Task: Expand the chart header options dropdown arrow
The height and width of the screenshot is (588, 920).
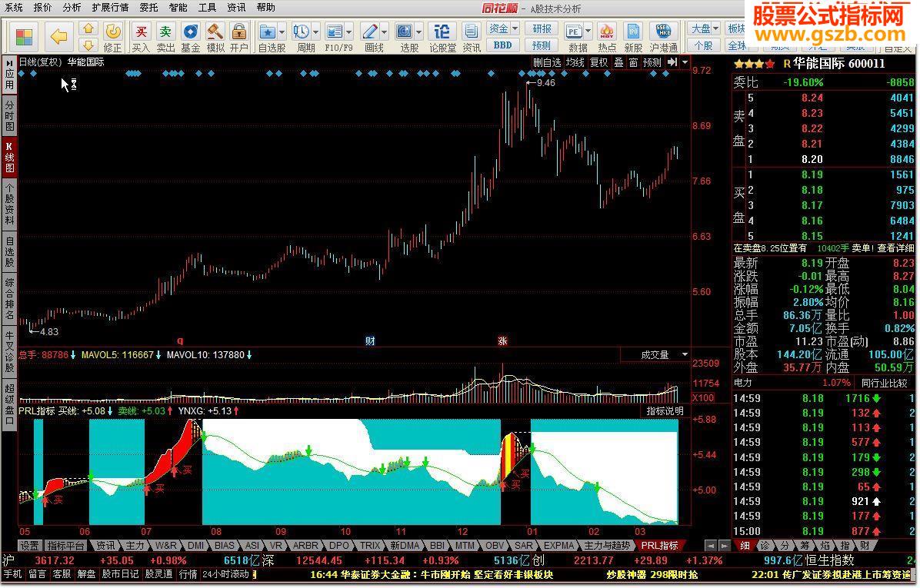Action: pos(685,62)
